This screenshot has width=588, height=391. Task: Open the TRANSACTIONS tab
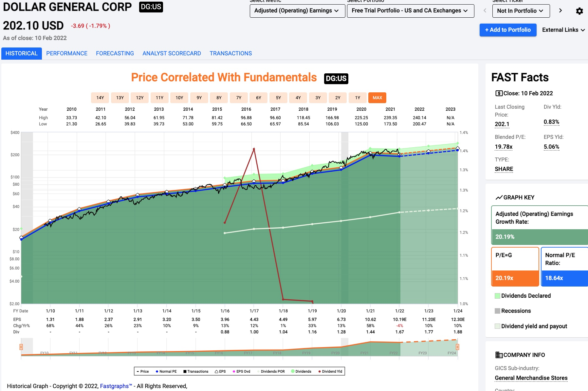pyautogui.click(x=231, y=53)
